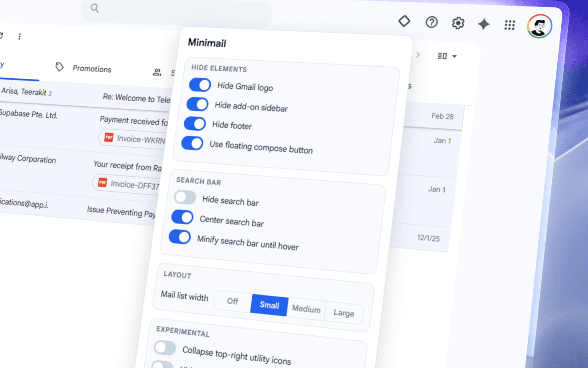
Task: Set Mail list width to Off
Action: 232,301
